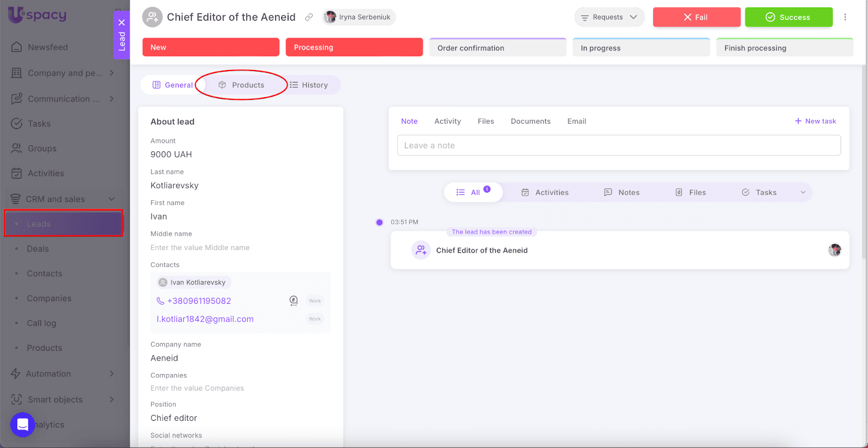Screen dimensions: 868x448
Task: Collapse the CRM and sales section
Action: coord(111,199)
